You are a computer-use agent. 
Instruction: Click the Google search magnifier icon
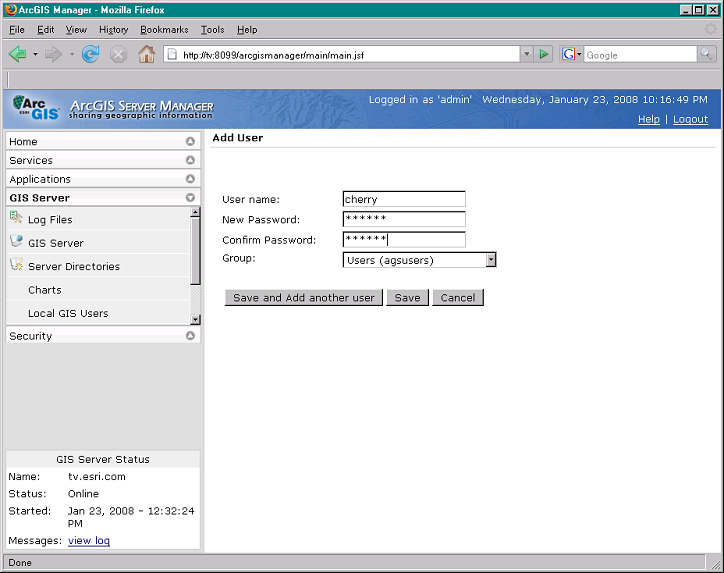point(706,54)
